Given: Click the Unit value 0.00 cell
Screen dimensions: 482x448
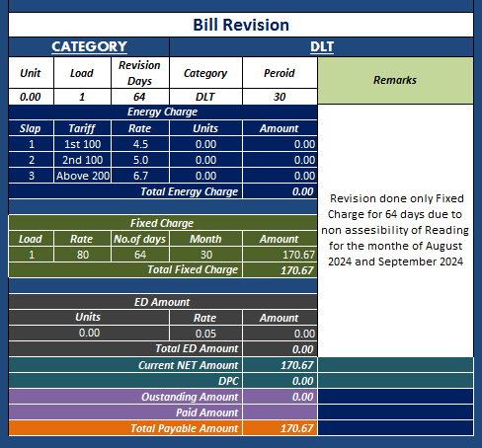Looking at the screenshot, I should [x=31, y=97].
